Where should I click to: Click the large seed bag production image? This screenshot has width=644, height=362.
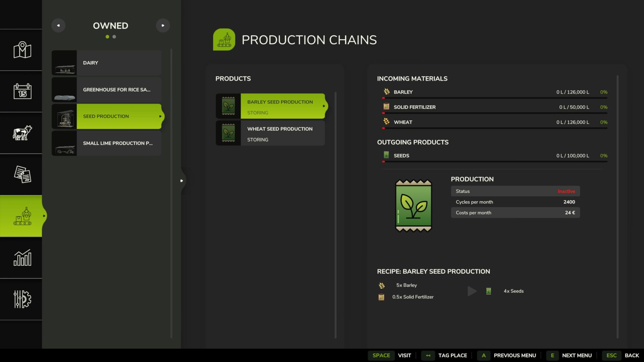414,206
